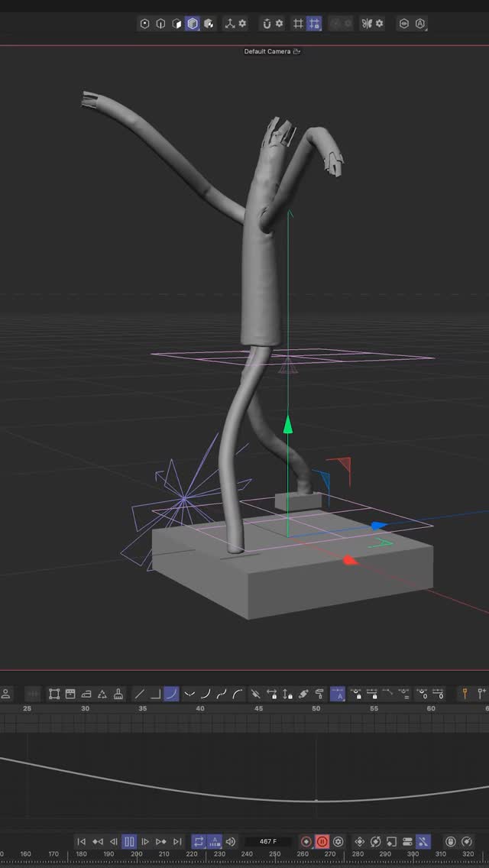Toggle the playback sound speaker icon
The image size is (489, 868).
231,841
